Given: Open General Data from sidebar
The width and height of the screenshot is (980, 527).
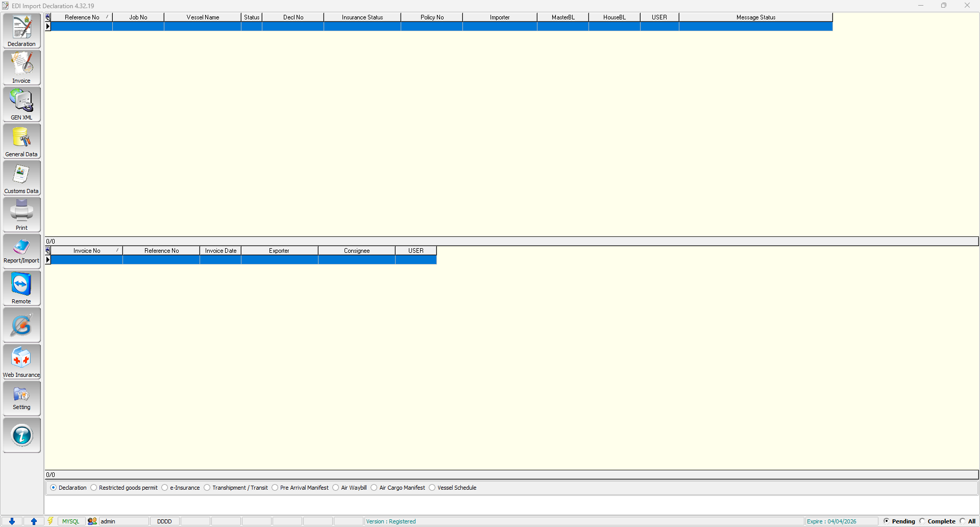Looking at the screenshot, I should (x=21, y=141).
